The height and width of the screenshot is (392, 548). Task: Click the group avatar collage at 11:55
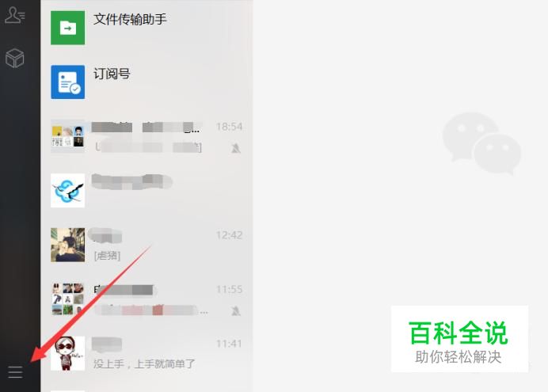[68, 299]
